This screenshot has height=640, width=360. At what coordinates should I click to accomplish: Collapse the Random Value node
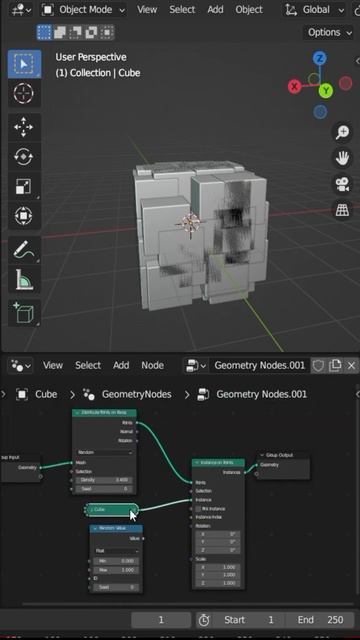pyautogui.click(x=94, y=529)
